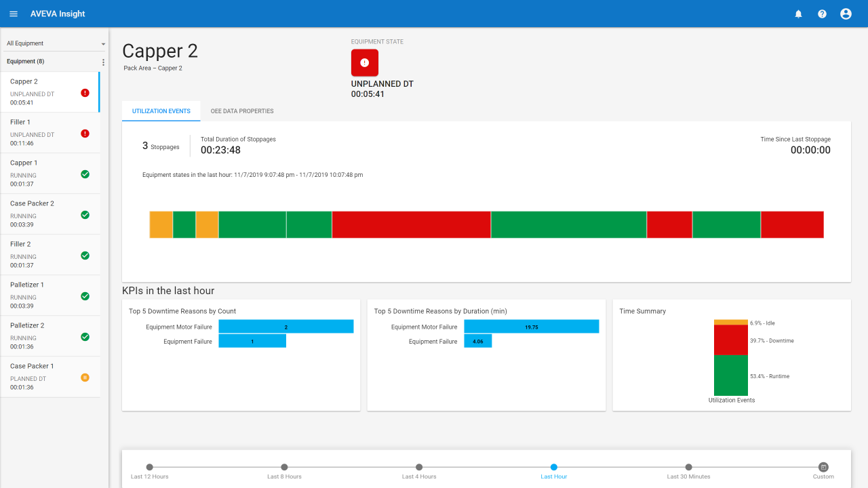This screenshot has height=488, width=868.
Task: Select Case Packer 1 in the equipment list
Action: pos(50,377)
